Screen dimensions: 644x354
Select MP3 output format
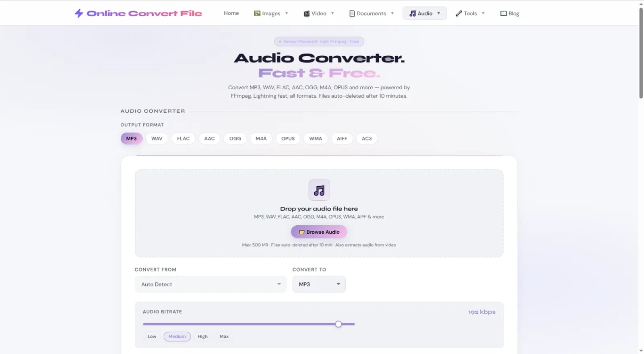click(132, 138)
